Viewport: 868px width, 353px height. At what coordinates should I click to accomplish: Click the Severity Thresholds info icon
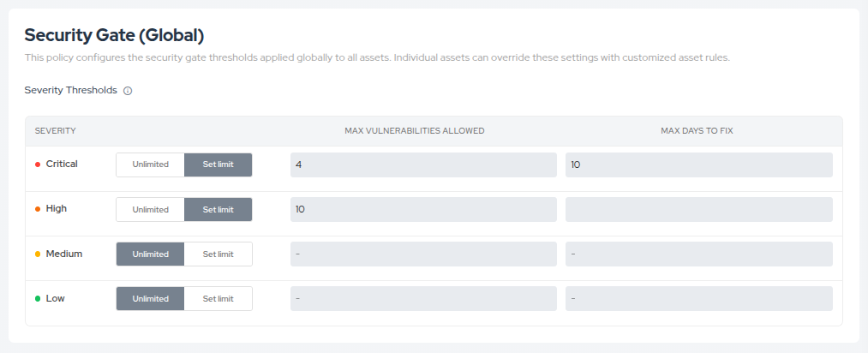point(128,91)
